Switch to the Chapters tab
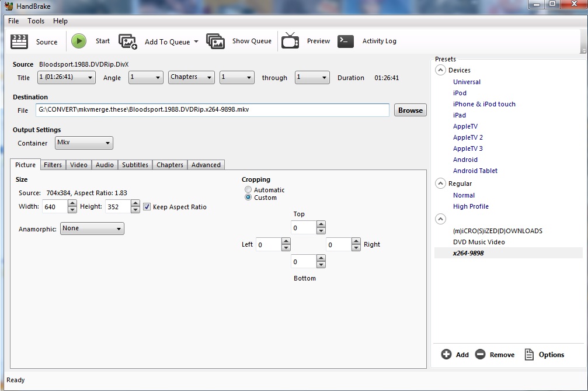 [x=170, y=165]
